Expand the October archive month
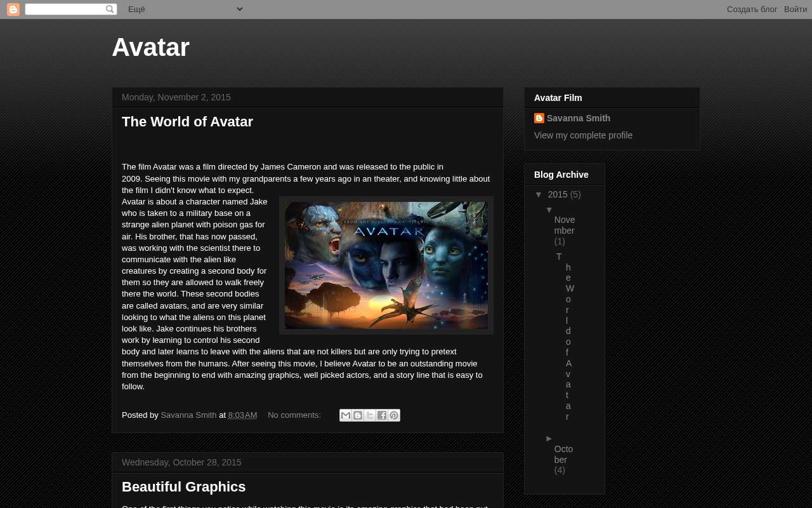Viewport: 812px width, 508px height. tap(549, 438)
